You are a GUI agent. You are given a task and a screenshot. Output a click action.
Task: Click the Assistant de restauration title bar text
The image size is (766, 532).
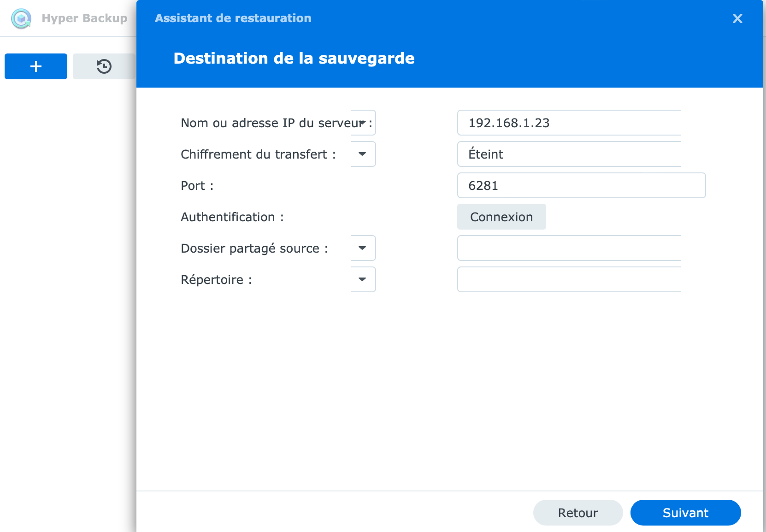[233, 18]
